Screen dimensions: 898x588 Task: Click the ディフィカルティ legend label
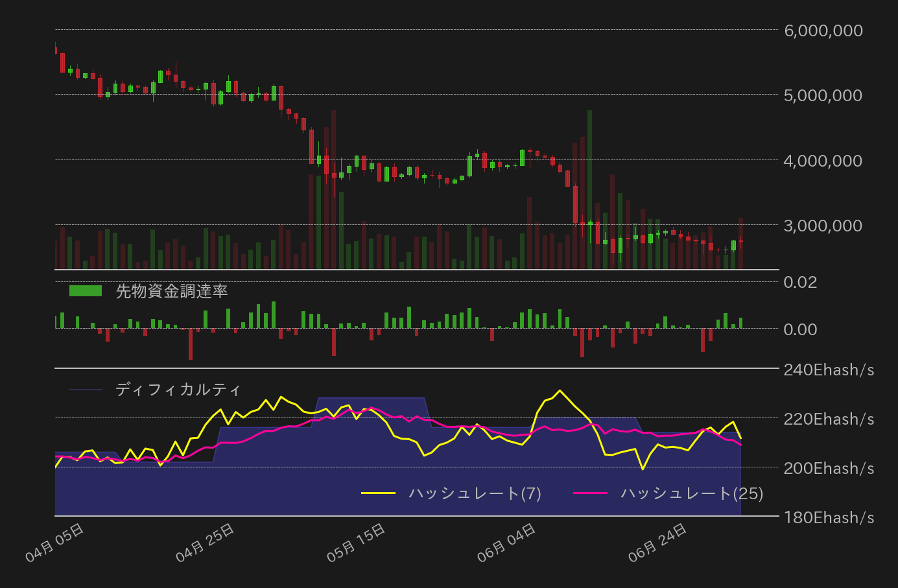tap(177, 390)
